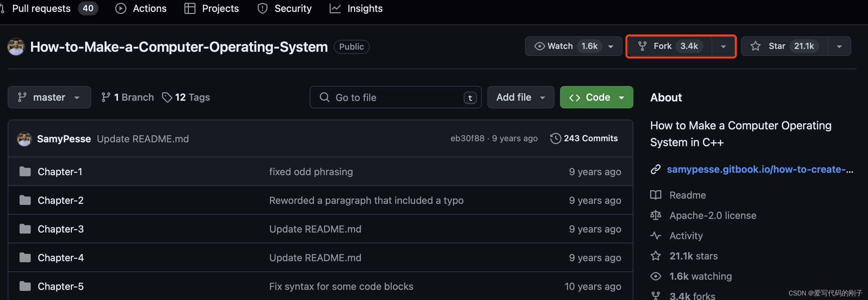Open commit 'fixed odd phrasing'

click(x=311, y=172)
